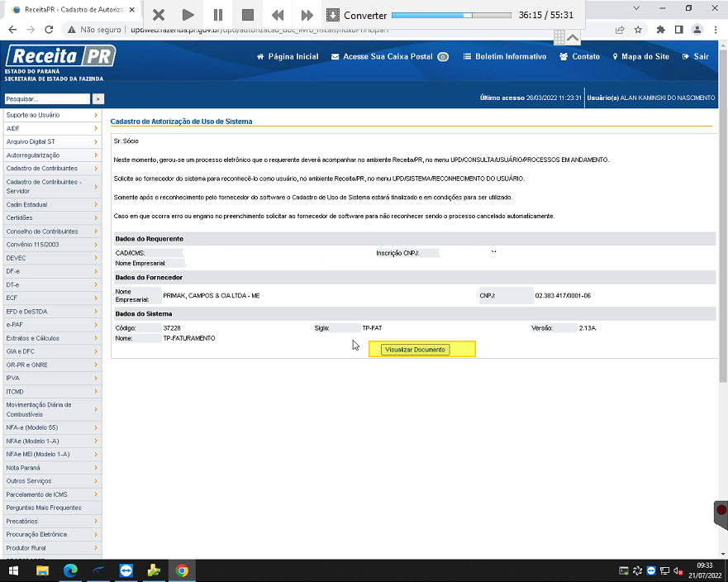728x582 pixels.
Task: Open EFD e DeSTDA sidebar item
Action: click(52, 311)
